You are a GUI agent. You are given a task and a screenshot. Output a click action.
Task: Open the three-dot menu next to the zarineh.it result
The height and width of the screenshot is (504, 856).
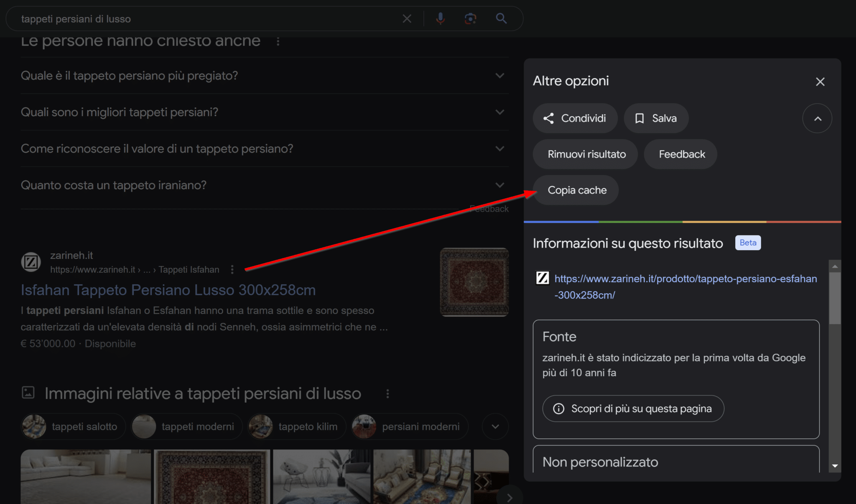point(232,269)
